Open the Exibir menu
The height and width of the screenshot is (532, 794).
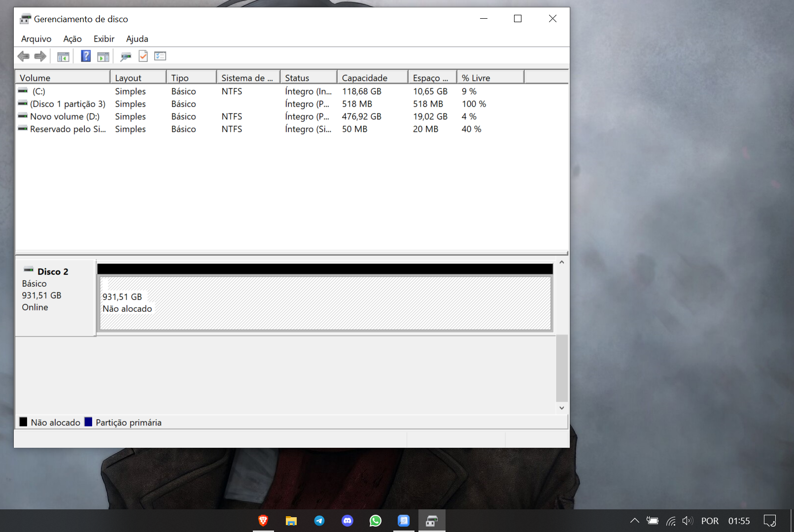(x=104, y=39)
